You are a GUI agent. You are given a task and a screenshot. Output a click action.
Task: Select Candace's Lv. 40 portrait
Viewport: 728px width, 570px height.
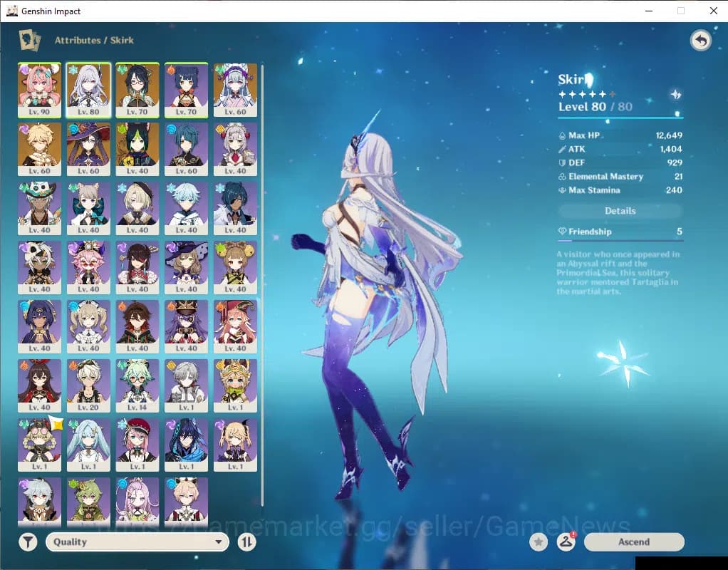pyautogui.click(x=39, y=326)
